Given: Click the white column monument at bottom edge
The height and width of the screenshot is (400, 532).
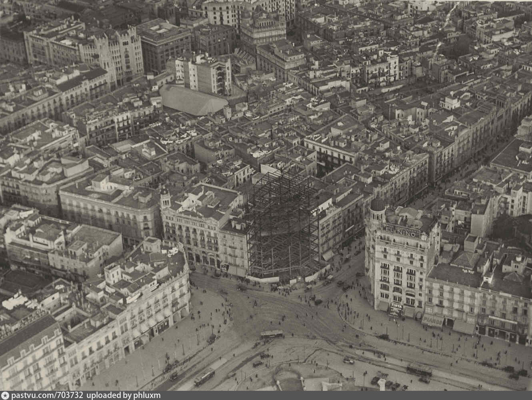Looking at the screenshot, I should point(382,385).
